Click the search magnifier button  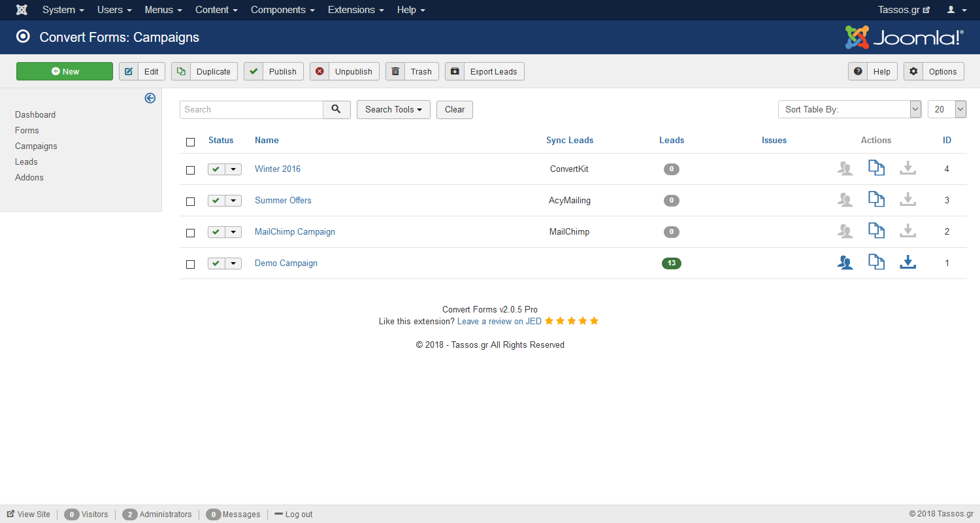pyautogui.click(x=336, y=109)
